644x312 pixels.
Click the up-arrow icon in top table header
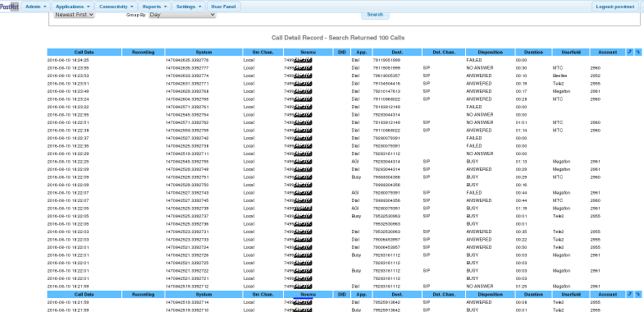629,53
